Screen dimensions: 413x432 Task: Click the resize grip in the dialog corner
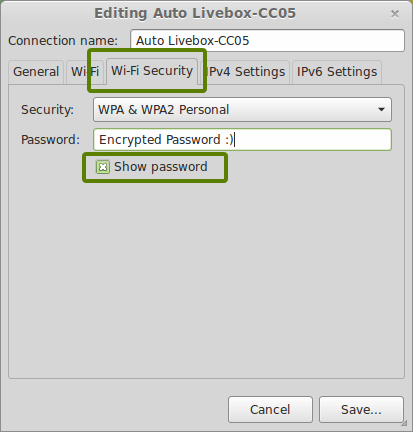(x=404, y=423)
